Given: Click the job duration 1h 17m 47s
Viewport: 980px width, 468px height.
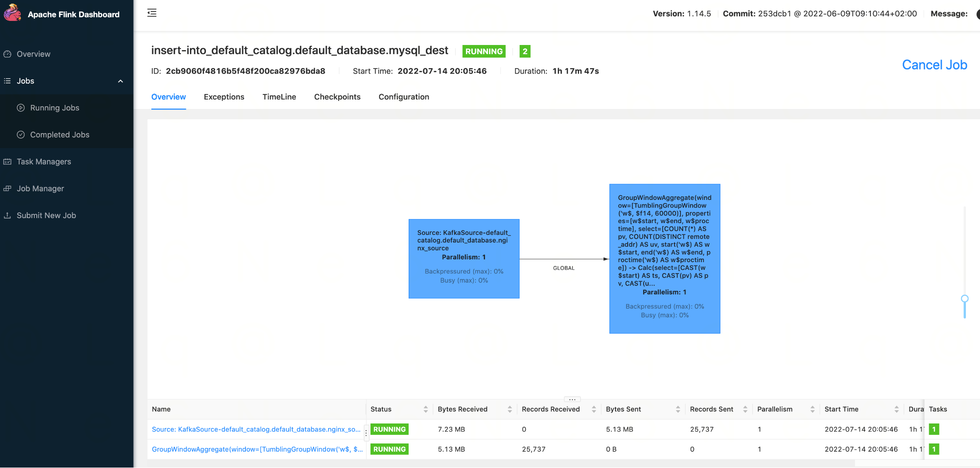Looking at the screenshot, I should 576,71.
